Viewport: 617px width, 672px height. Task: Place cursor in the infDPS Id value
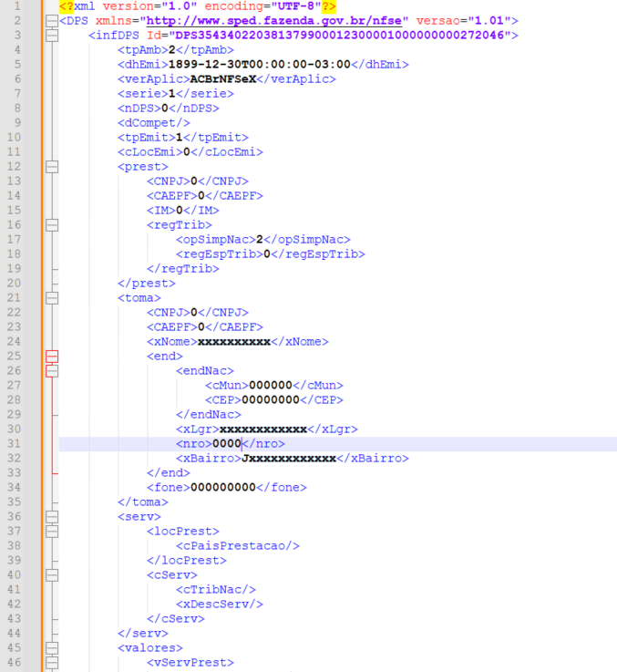[x=339, y=36]
